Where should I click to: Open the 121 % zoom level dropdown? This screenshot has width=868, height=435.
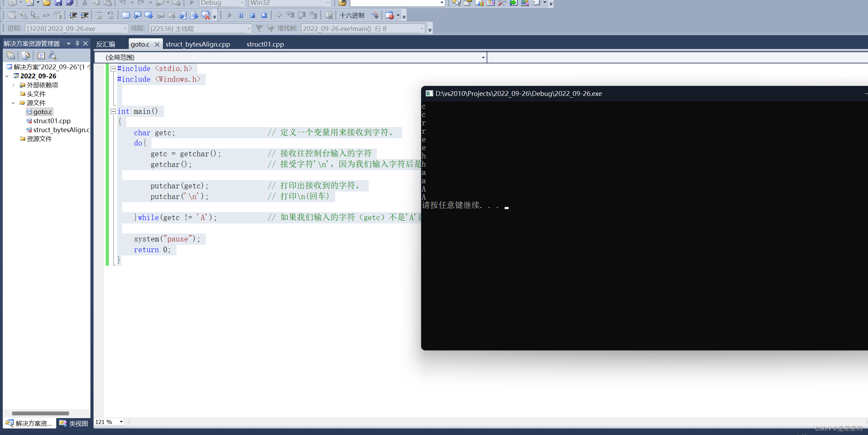(x=121, y=422)
